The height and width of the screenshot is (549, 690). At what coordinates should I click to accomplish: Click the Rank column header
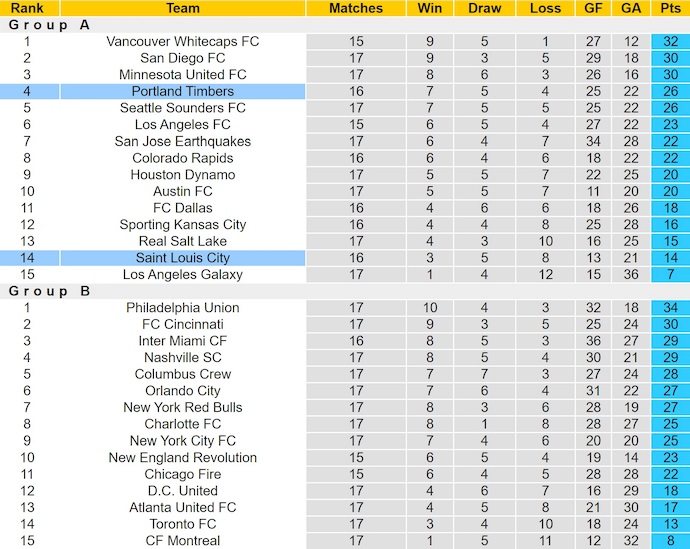27,8
